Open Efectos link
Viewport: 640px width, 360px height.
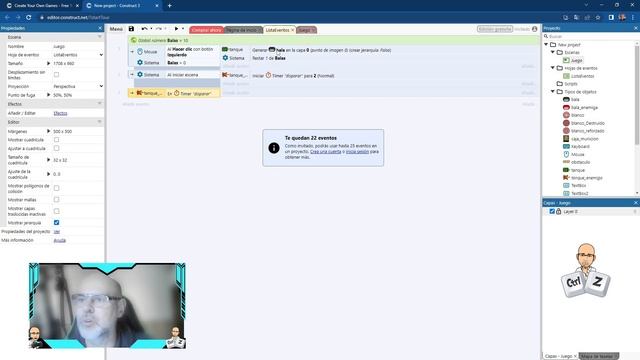click(x=60, y=113)
